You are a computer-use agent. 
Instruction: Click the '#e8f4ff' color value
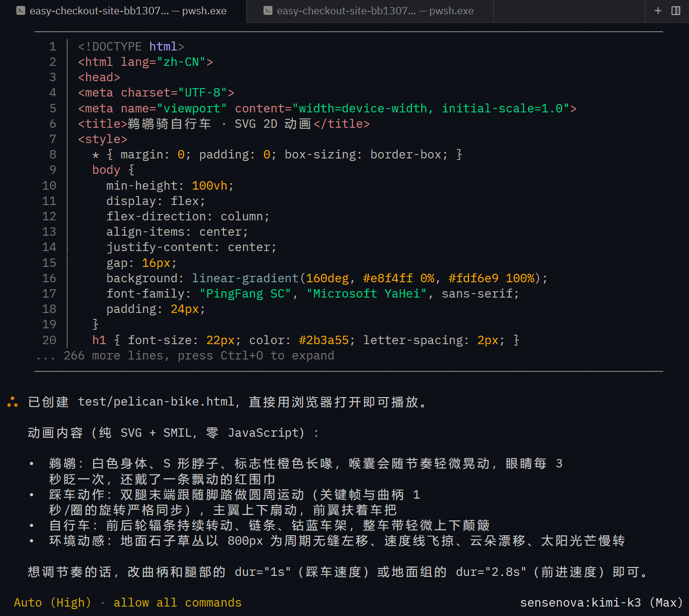pos(388,278)
